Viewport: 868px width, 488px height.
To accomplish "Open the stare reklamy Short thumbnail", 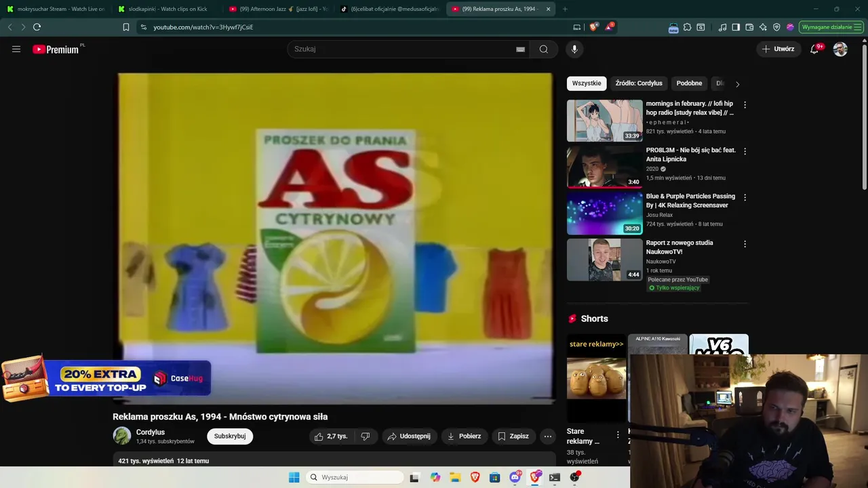I will point(596,378).
